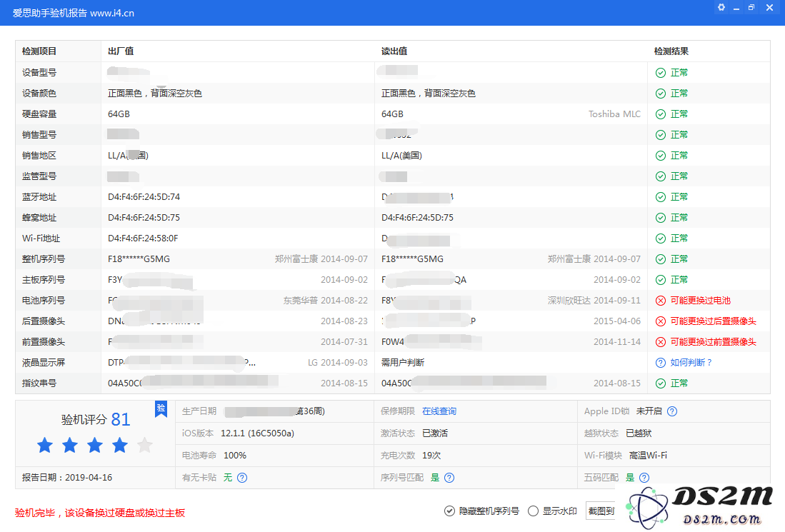Click green check icon in 蓝牙地址 row

660,197
